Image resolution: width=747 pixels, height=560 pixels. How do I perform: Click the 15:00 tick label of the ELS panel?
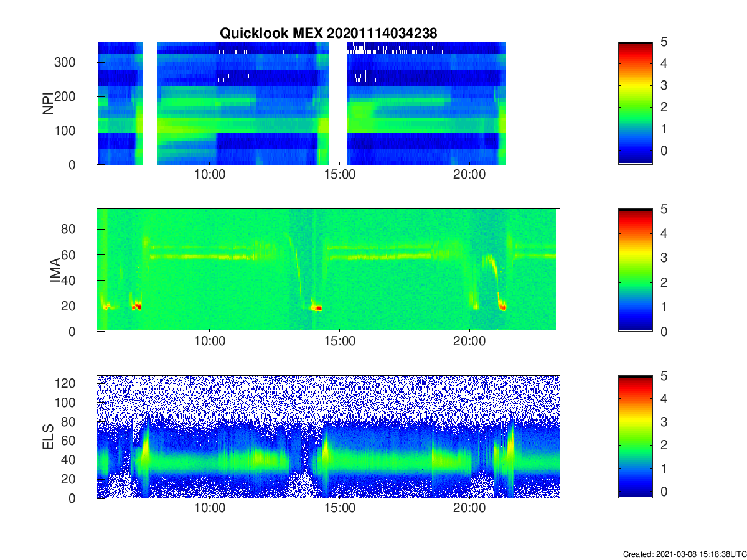click(x=340, y=508)
